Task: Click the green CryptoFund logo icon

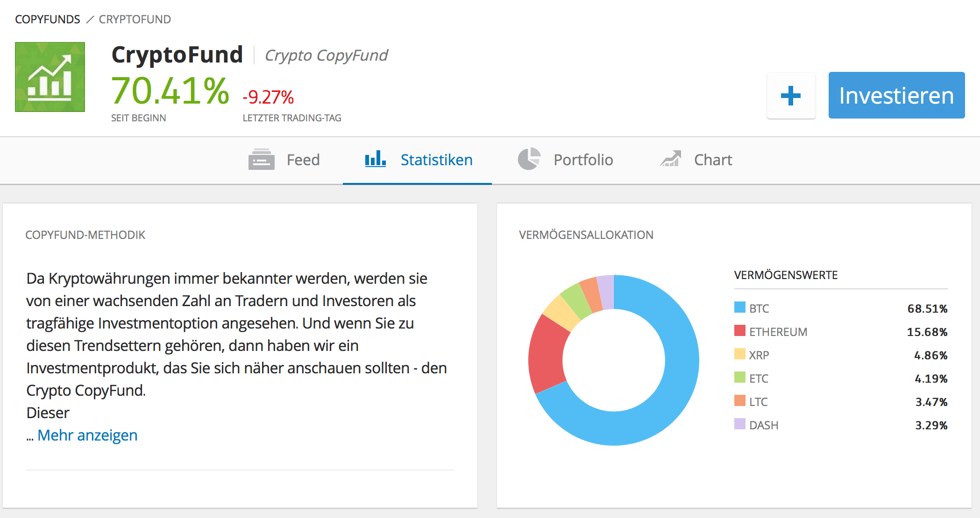Action: (50, 77)
